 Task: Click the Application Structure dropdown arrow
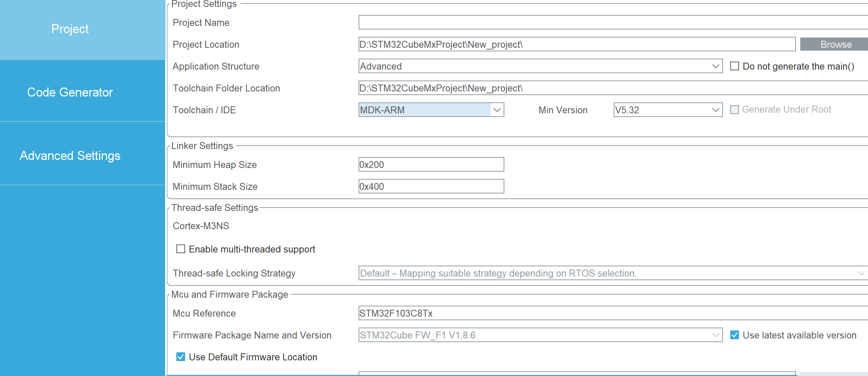715,66
